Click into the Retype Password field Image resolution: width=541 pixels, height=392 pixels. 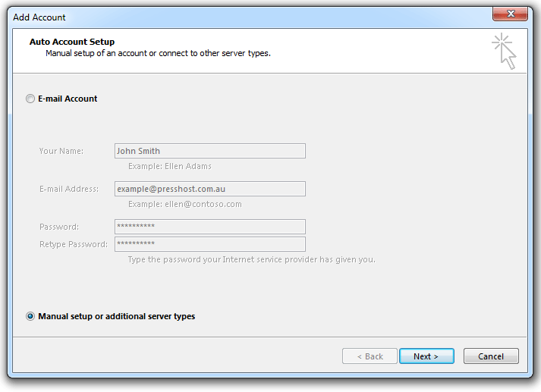209,244
